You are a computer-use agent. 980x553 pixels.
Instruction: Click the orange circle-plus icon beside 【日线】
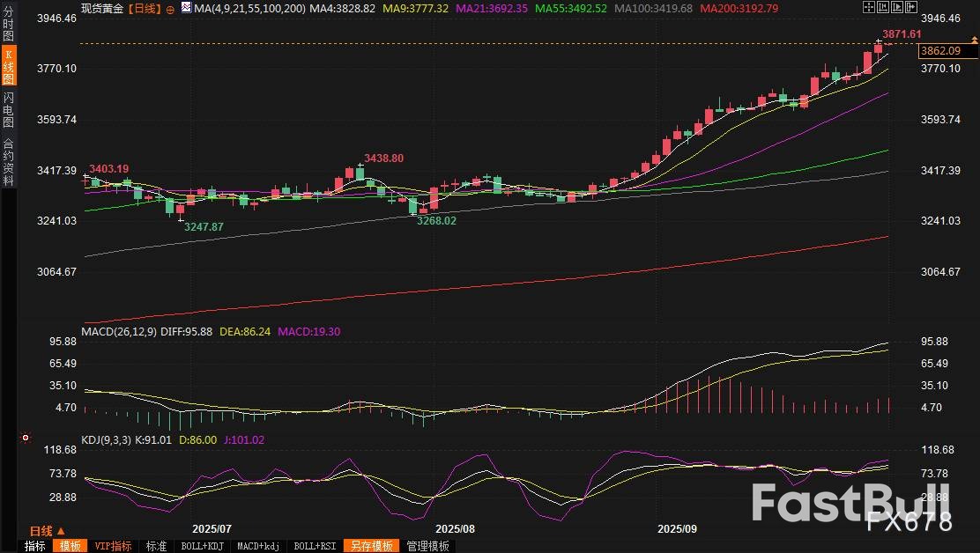tap(169, 8)
